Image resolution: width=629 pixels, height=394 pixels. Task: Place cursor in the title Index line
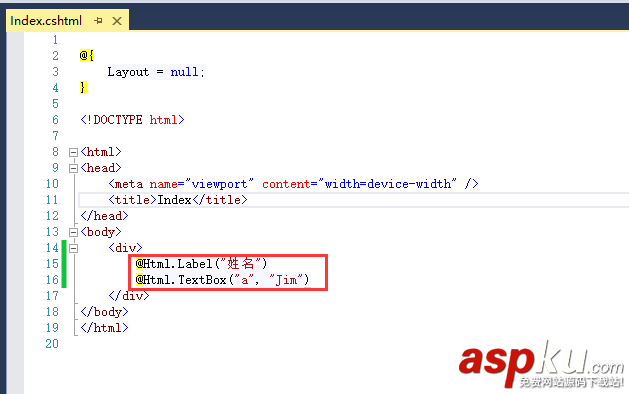pos(178,200)
